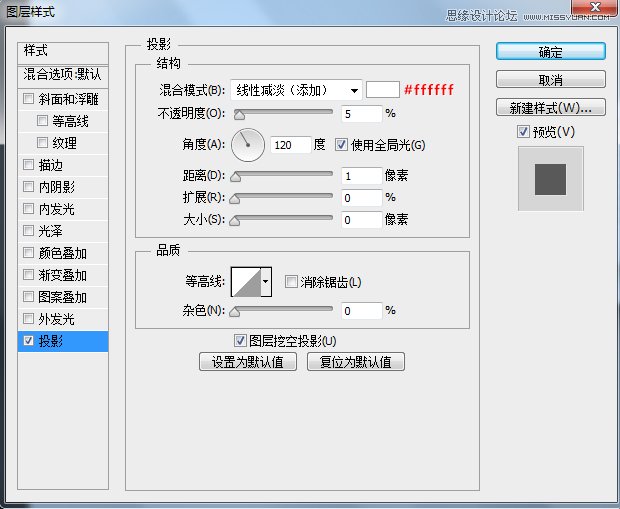Tick the 纹理 checkbox
This screenshot has height=509, width=620.
42,142
